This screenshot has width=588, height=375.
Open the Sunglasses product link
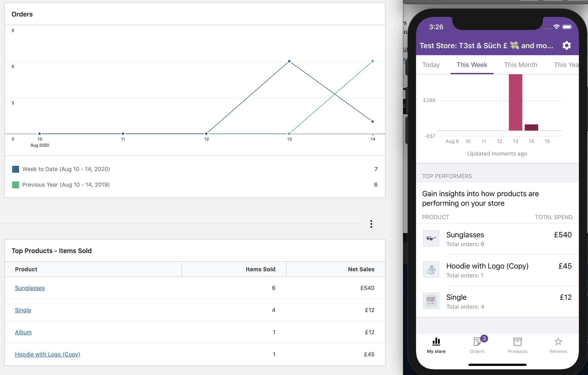30,288
